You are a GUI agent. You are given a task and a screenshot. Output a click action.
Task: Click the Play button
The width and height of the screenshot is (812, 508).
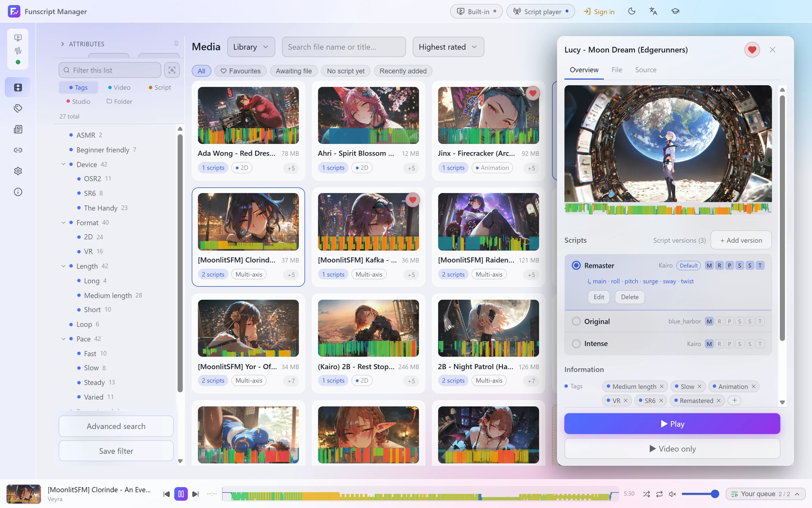672,424
